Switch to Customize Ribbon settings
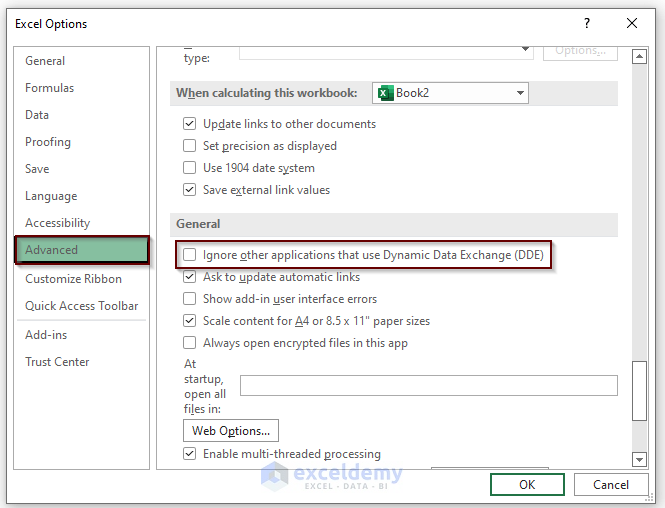Image resolution: width=665 pixels, height=508 pixels. [x=73, y=279]
